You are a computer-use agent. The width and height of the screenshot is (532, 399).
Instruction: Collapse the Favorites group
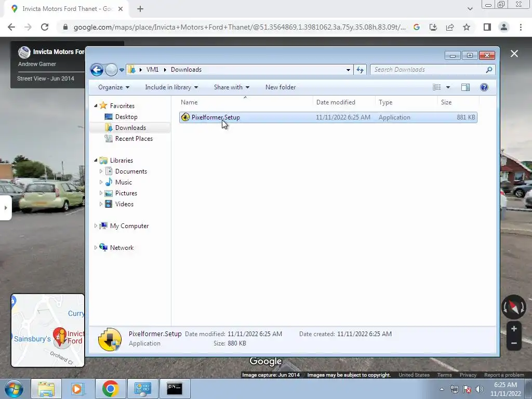96,106
